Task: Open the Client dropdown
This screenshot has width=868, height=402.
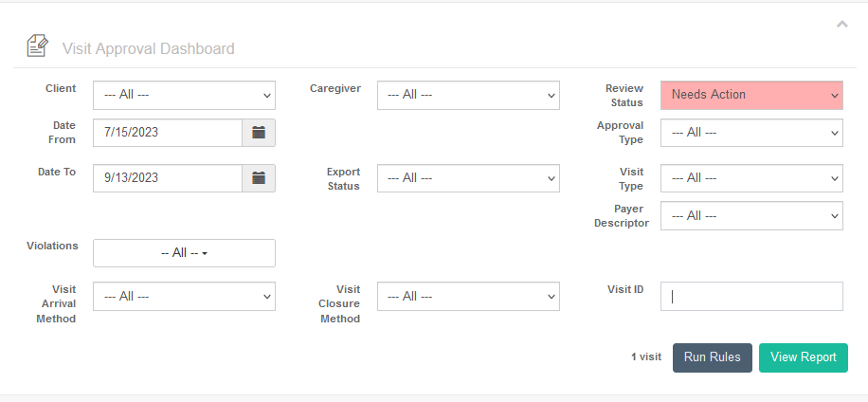Action: coord(184,95)
